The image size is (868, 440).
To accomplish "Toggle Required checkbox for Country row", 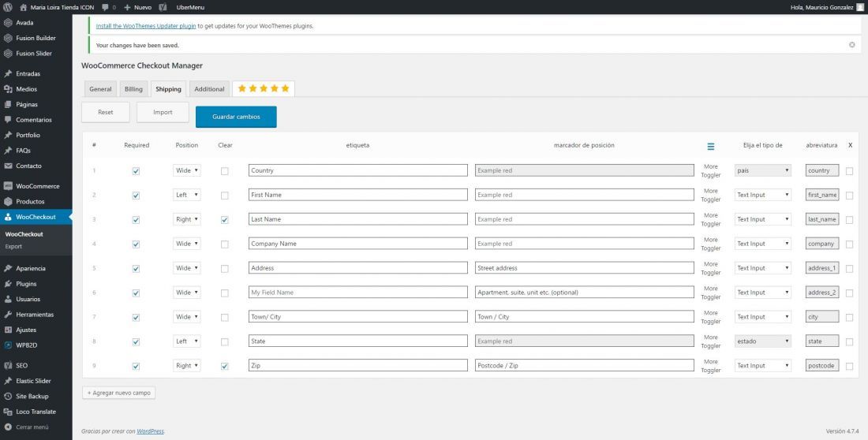I will tap(137, 171).
